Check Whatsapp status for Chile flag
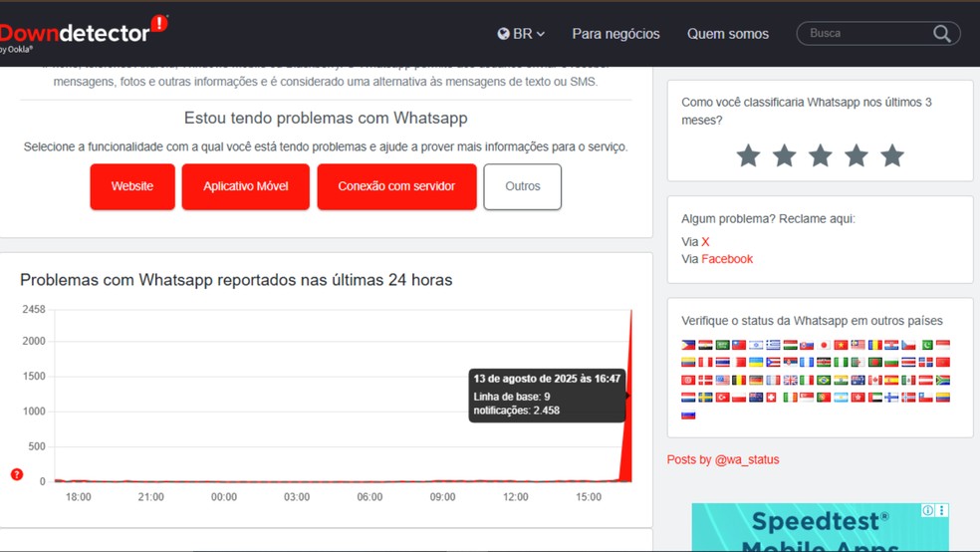The width and height of the screenshot is (980, 552). click(925, 398)
